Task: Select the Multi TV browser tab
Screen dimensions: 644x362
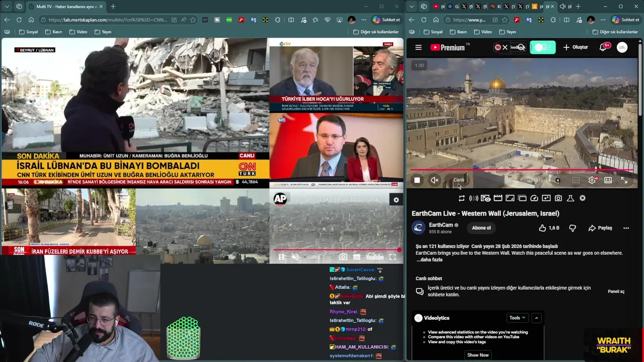Action: (x=65, y=7)
